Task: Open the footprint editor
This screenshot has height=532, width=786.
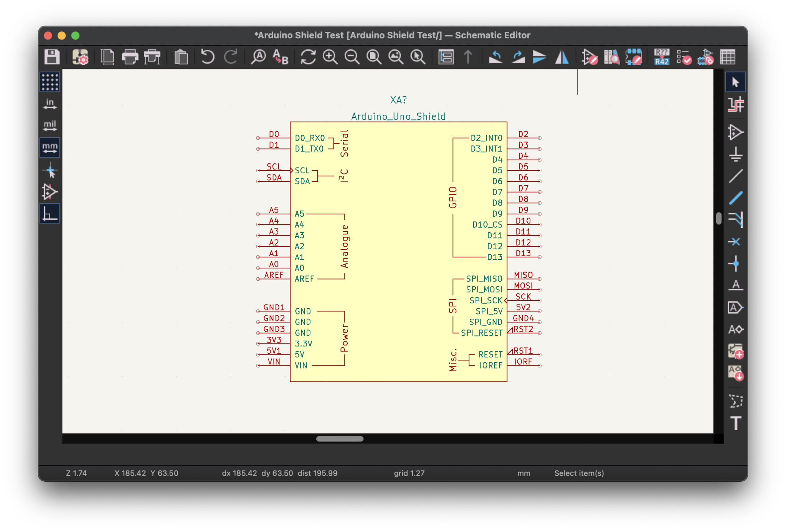Action: click(x=634, y=57)
